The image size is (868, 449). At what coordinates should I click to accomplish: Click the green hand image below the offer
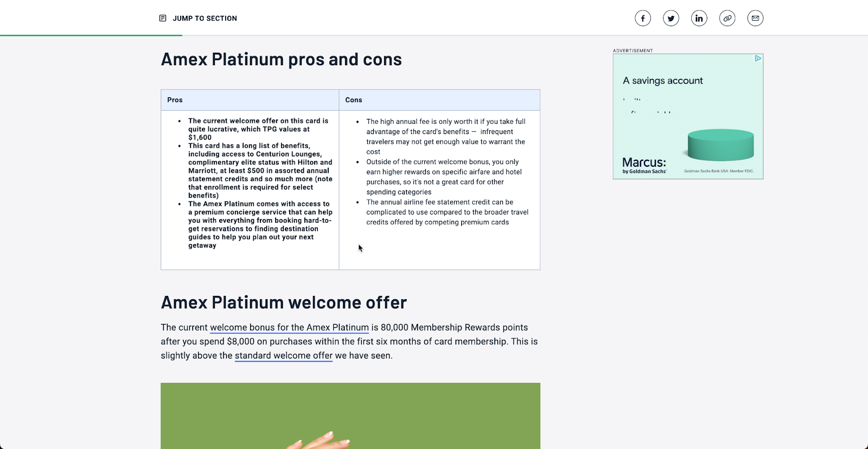point(350,416)
